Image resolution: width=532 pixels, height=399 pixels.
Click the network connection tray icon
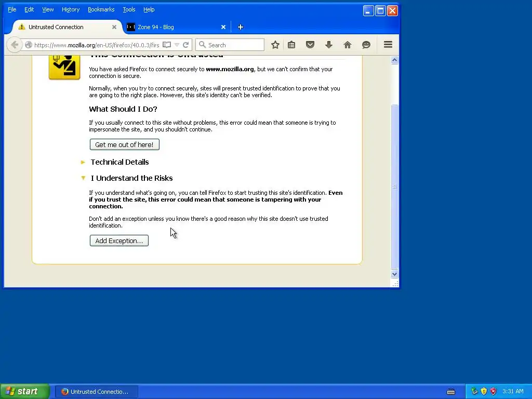474,391
